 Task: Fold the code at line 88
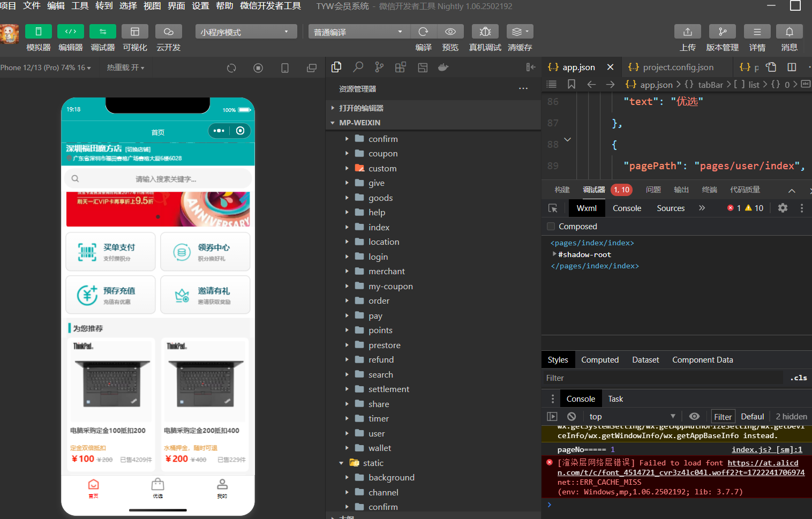[568, 140]
